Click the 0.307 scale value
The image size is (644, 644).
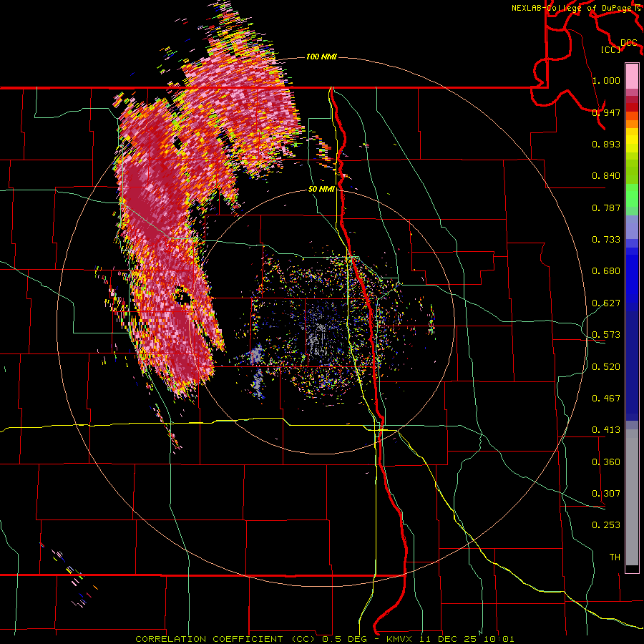pos(606,493)
